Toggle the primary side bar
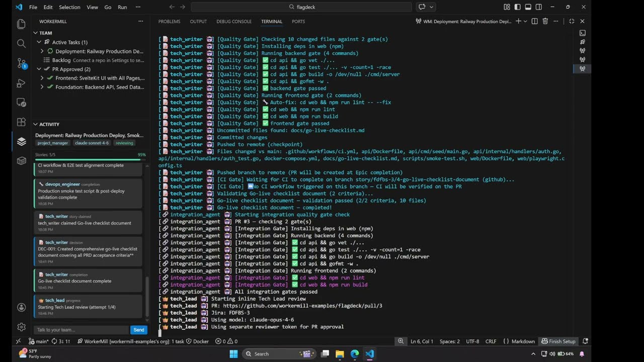 517,7
